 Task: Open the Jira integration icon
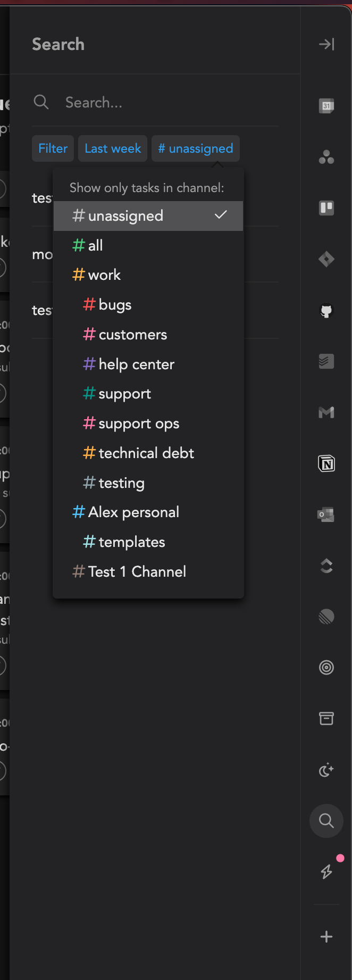pos(326,259)
